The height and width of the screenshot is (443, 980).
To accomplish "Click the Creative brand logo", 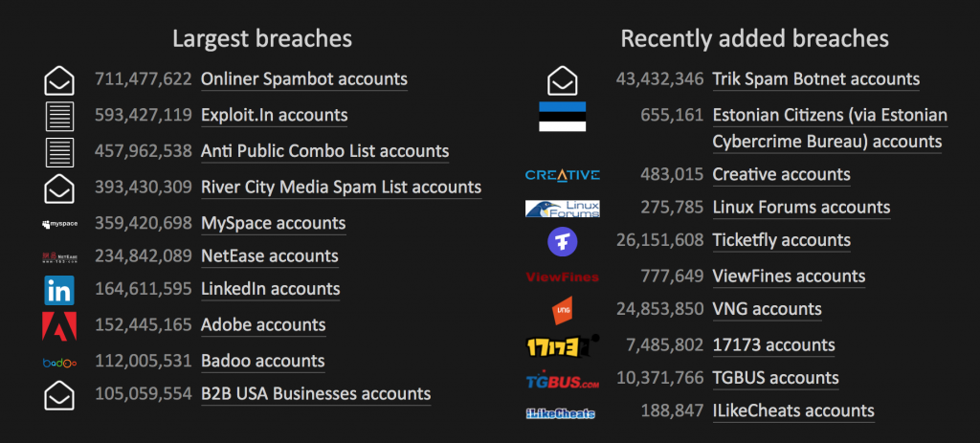I will (x=563, y=175).
